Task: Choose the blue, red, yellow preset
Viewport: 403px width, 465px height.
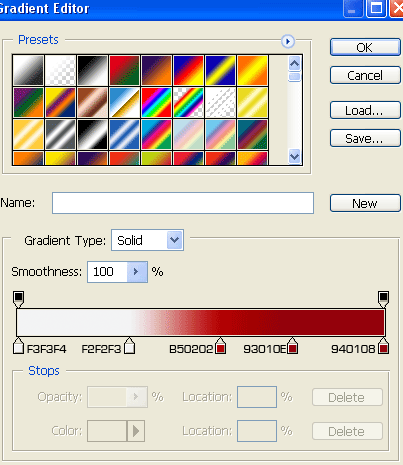Action: pos(188,70)
